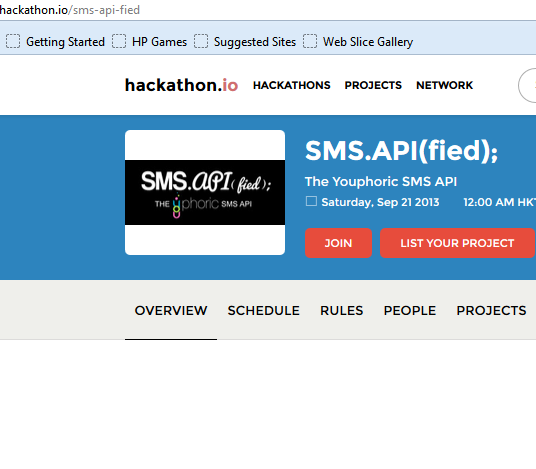The width and height of the screenshot is (536, 469).
Task: Open the top navigation PROJECTS item
Action: (x=373, y=85)
